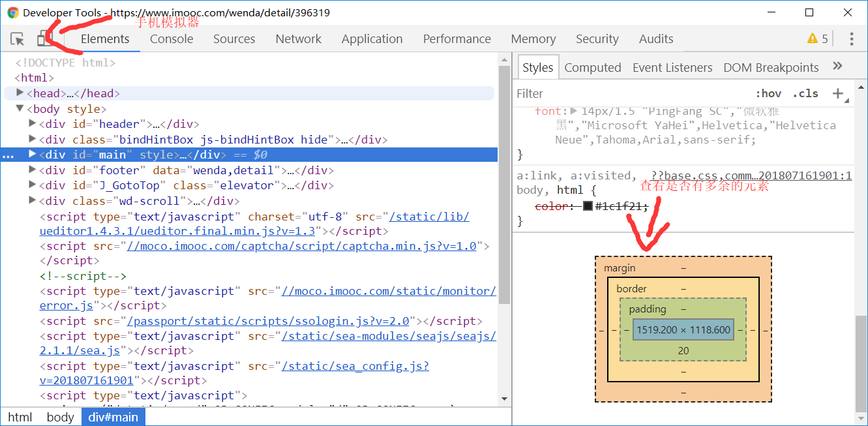Click the #1c1f21 color swatch
Screen dimensions: 868x426
[x=588, y=206]
